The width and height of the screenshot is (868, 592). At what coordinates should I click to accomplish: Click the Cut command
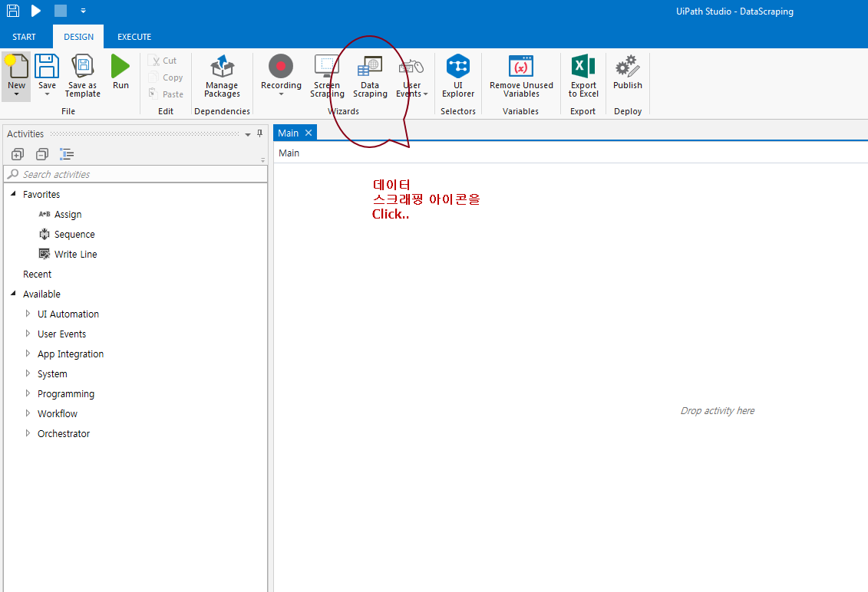pyautogui.click(x=163, y=61)
